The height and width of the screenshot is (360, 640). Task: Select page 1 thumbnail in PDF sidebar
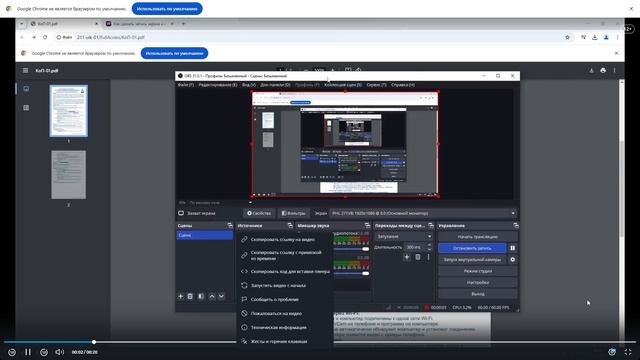pos(69,111)
